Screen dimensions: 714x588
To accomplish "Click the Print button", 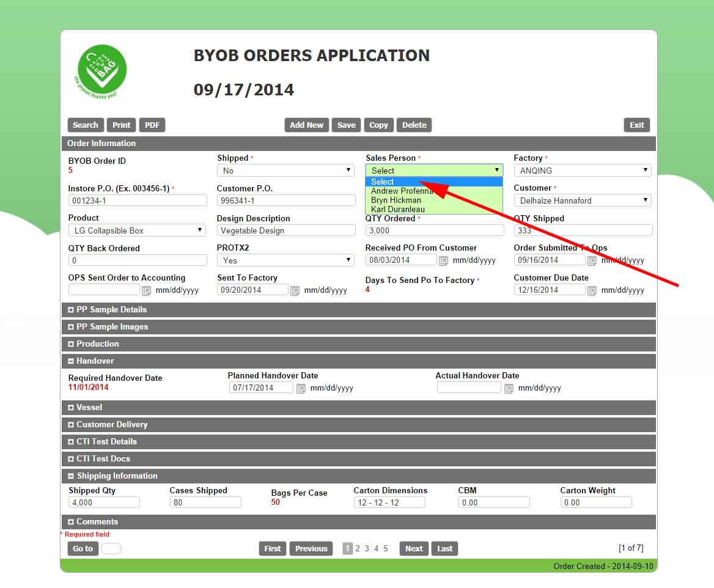I will click(122, 125).
